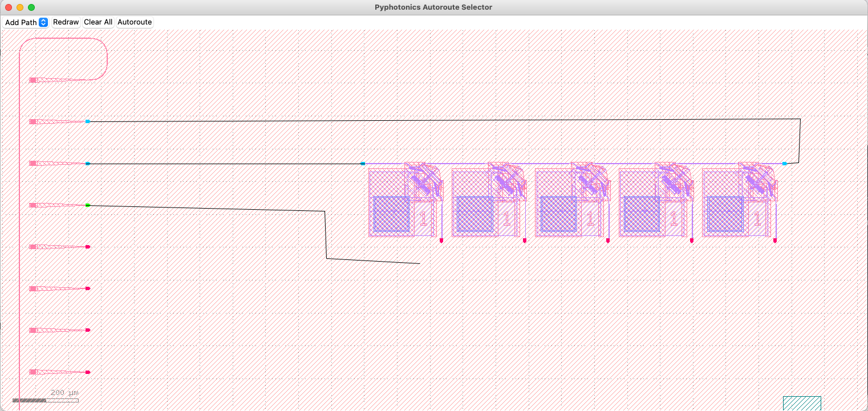Click the Redraw button
868x411 pixels.
tap(66, 22)
